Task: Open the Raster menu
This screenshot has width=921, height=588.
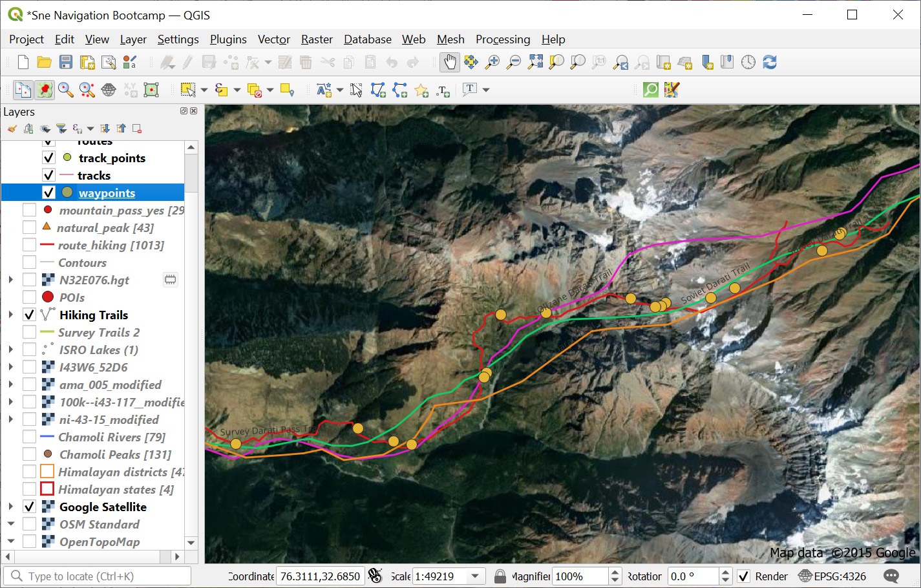Action: [317, 39]
